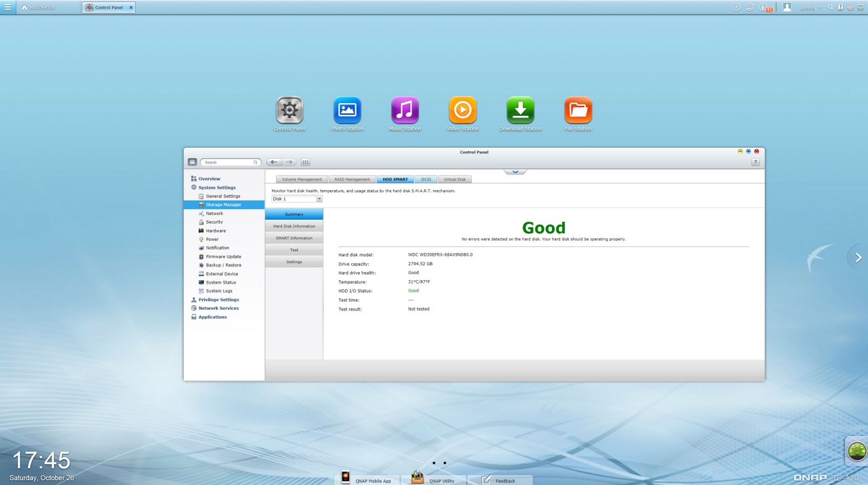Open the external devices sync icon
Image resolution: width=868 pixels, height=485 pixels.
click(749, 7)
